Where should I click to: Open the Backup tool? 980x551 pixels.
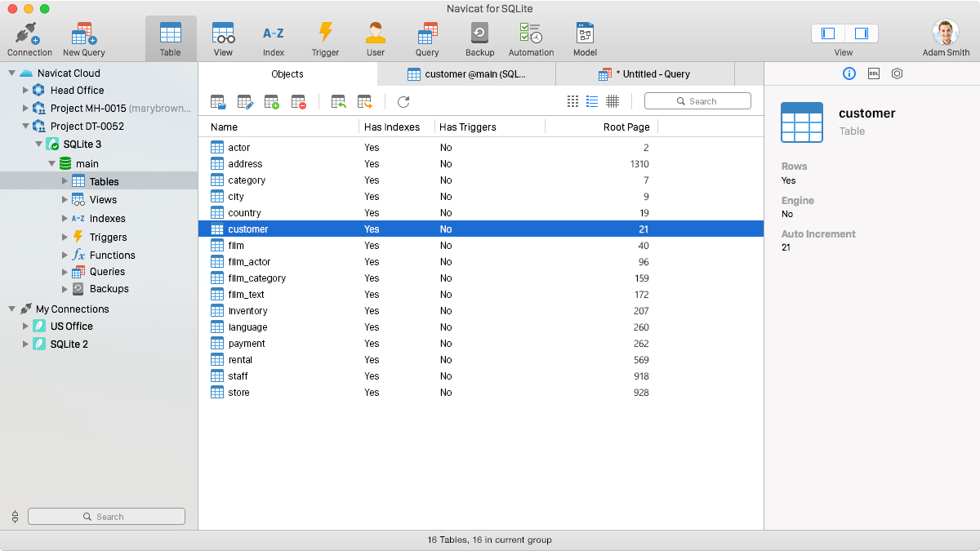(479, 38)
